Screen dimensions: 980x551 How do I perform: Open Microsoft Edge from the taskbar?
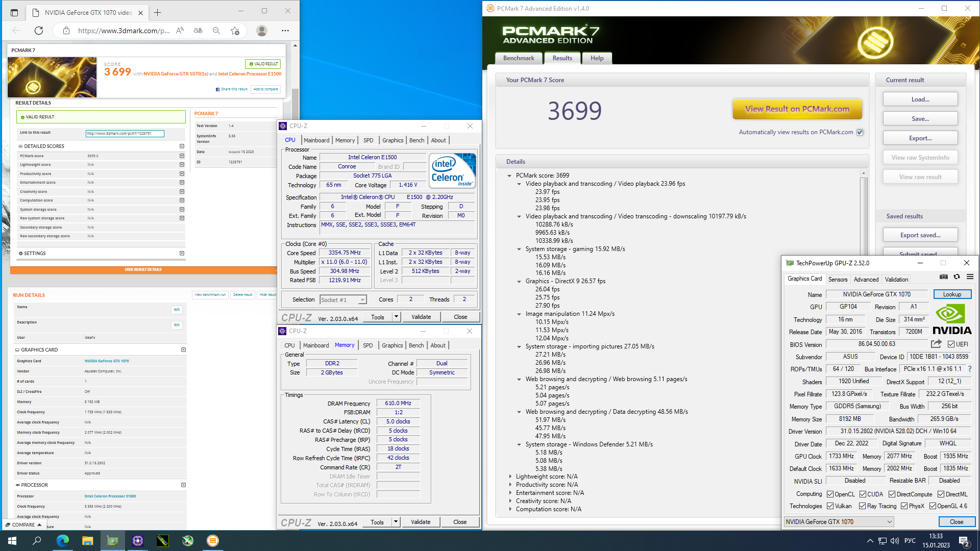pyautogui.click(x=62, y=540)
